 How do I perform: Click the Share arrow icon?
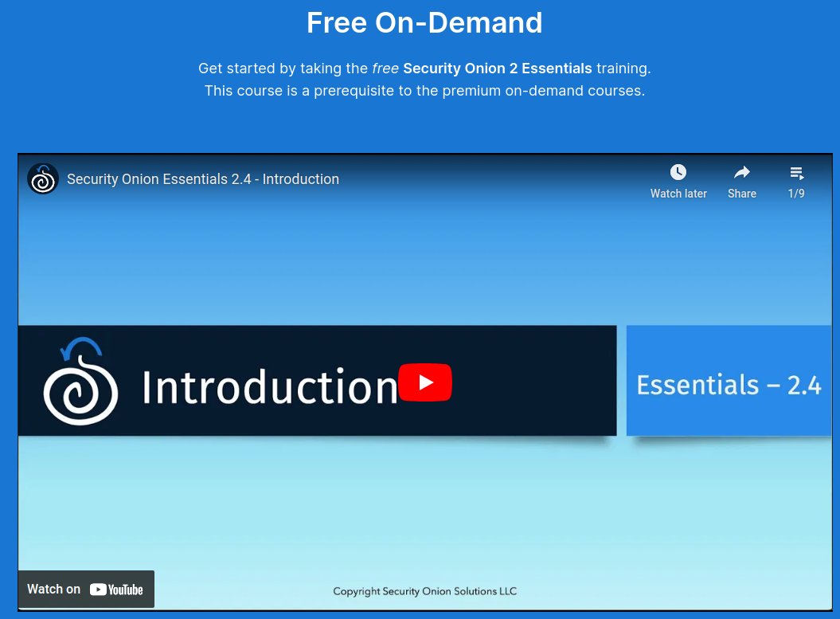(742, 172)
